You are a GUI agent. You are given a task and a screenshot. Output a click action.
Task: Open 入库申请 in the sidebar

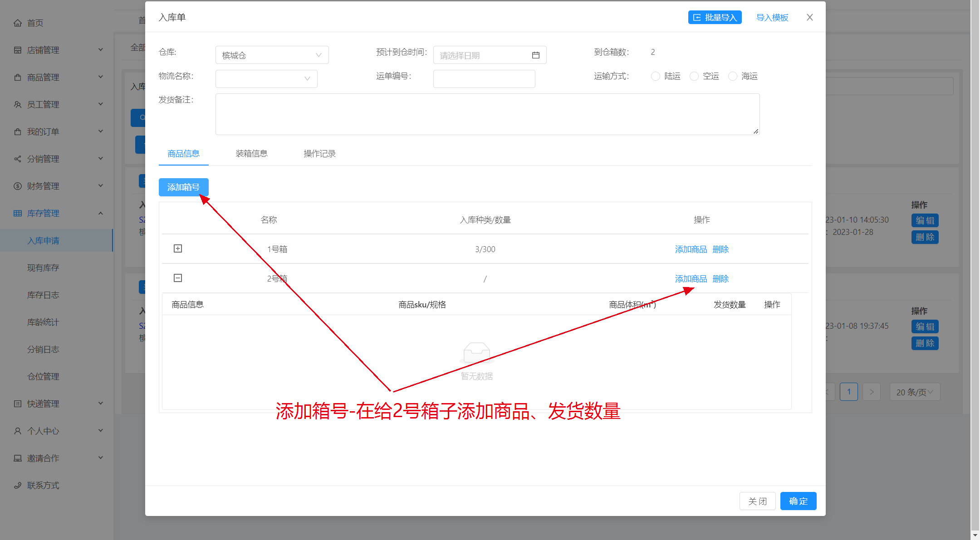[x=56, y=241]
